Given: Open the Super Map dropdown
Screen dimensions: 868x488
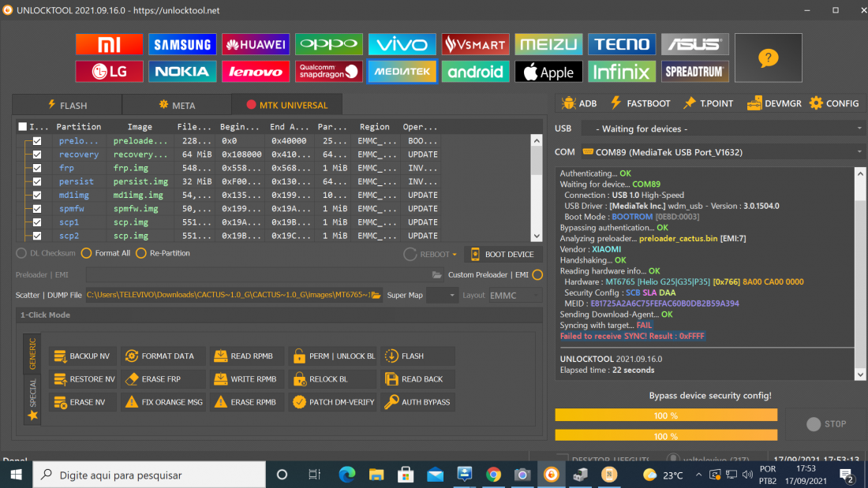Looking at the screenshot, I should pyautogui.click(x=443, y=296).
